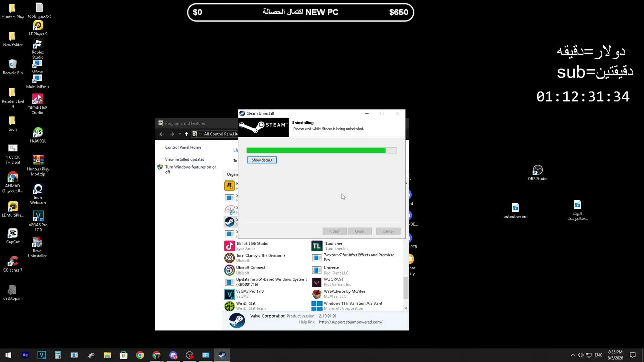The height and width of the screenshot is (362, 644).
Task: Select TikTok LIVE Studio desktop shortcut
Action: coord(37,104)
